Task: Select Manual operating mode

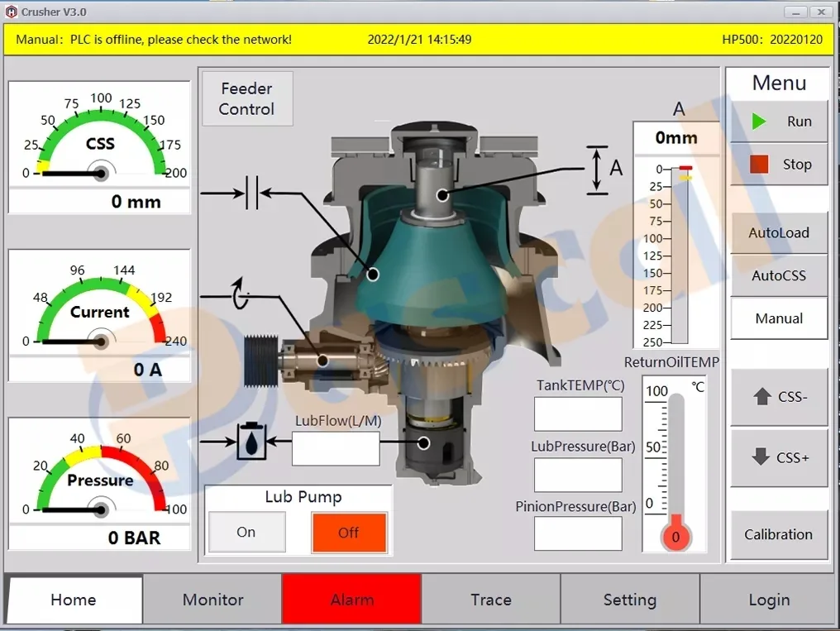Action: tap(779, 318)
